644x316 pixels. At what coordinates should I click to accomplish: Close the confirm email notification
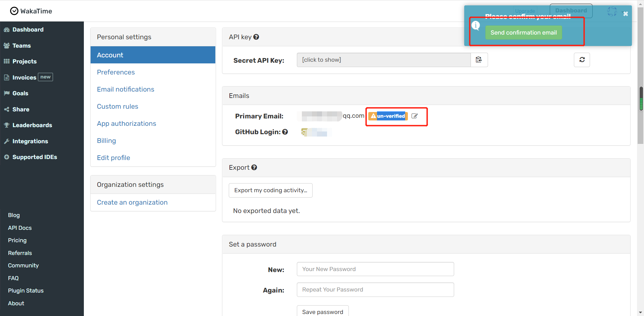[626, 14]
